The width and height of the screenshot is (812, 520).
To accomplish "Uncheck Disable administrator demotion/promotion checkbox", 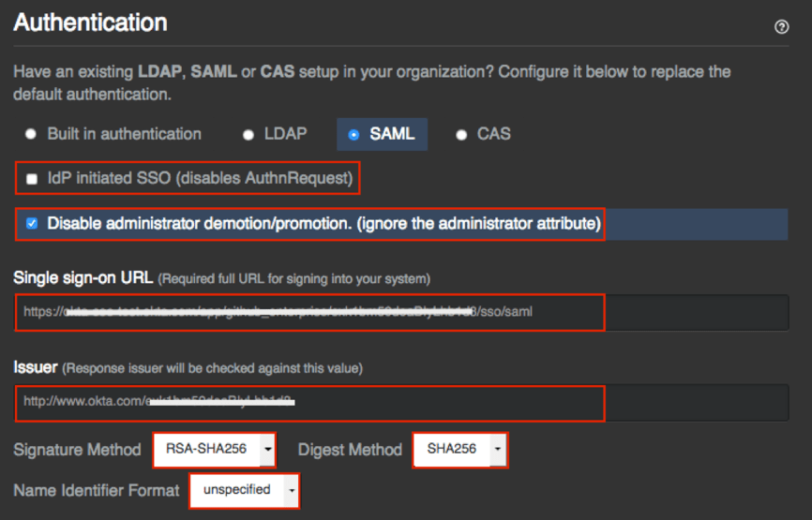I will pyautogui.click(x=32, y=224).
